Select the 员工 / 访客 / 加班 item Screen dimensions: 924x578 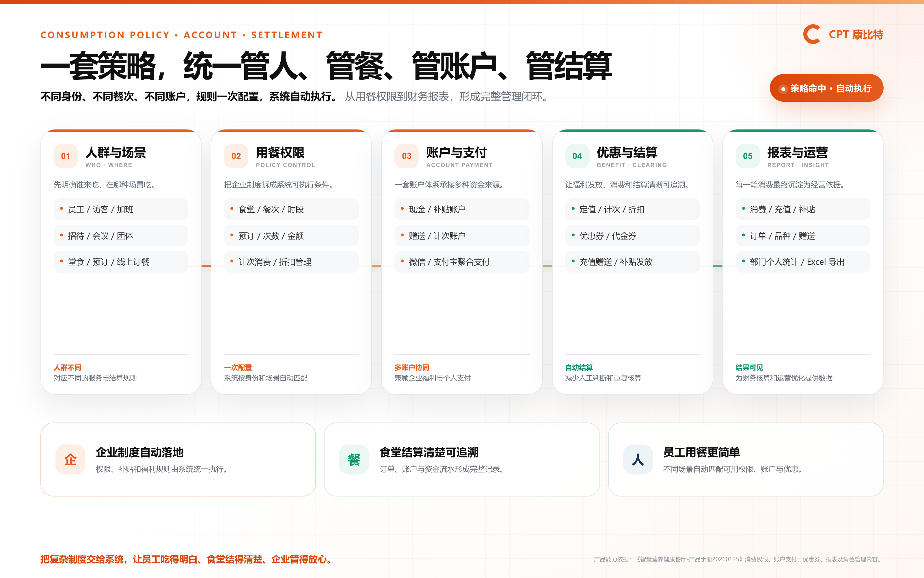coord(121,209)
